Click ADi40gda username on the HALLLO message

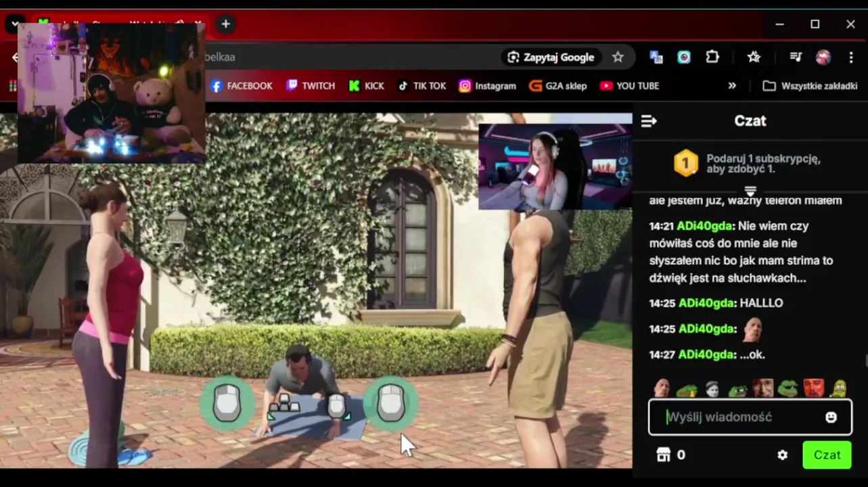pyautogui.click(x=707, y=303)
